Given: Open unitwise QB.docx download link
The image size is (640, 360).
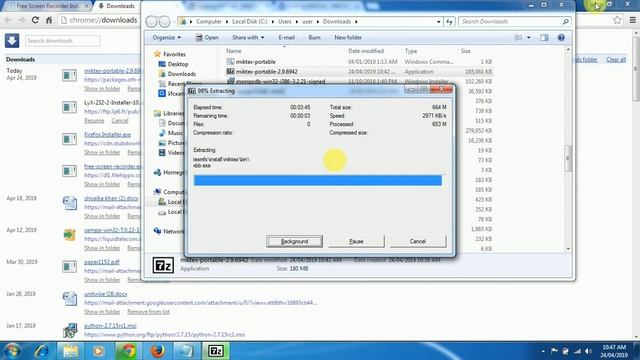Looking at the screenshot, I should [105, 294].
